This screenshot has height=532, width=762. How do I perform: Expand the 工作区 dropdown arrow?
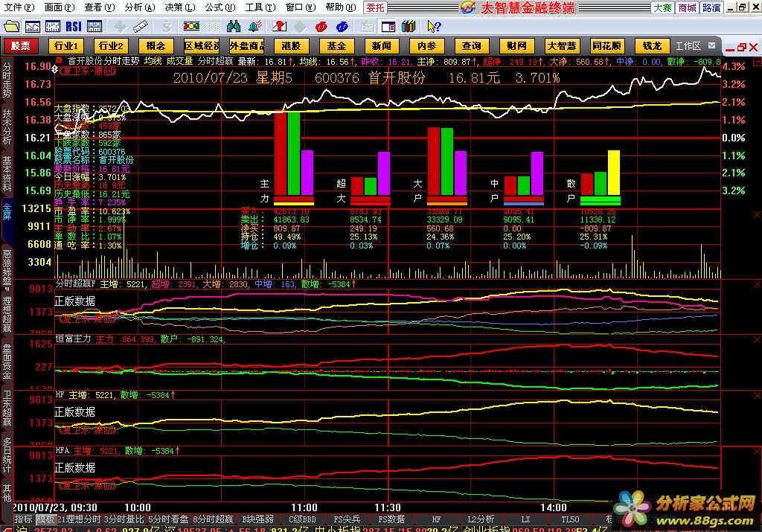click(x=712, y=45)
